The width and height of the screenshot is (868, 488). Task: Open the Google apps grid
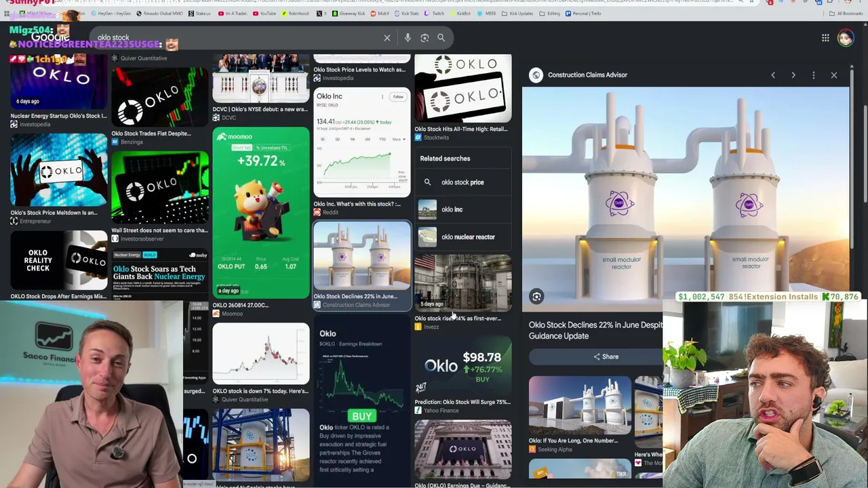pyautogui.click(x=825, y=38)
